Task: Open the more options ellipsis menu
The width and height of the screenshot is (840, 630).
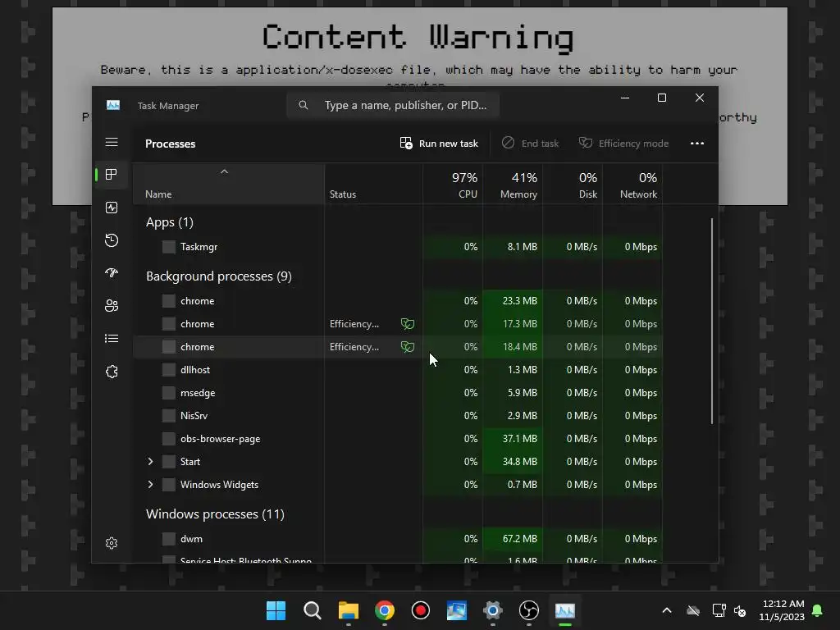Action: (x=697, y=143)
